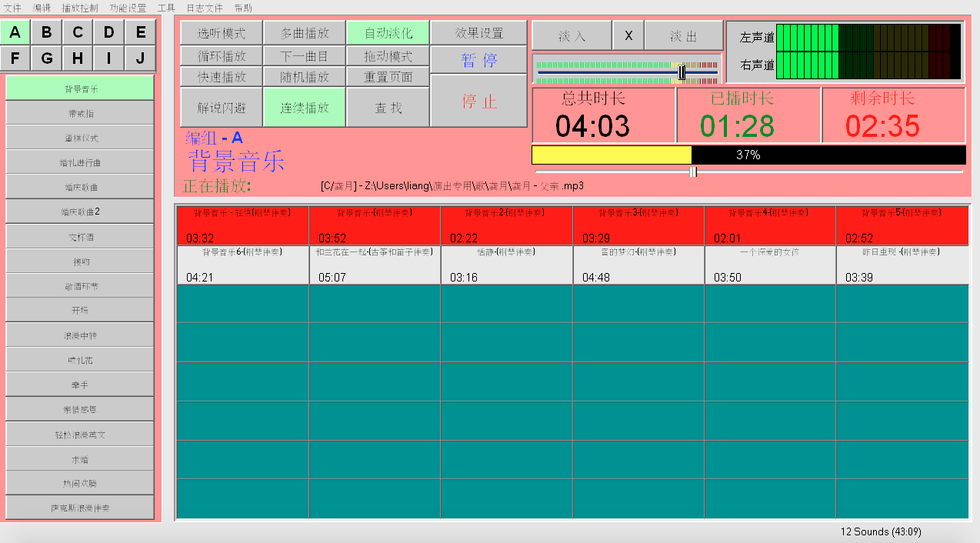Click the 淡出 fade-out button
980x543 pixels.
[683, 35]
